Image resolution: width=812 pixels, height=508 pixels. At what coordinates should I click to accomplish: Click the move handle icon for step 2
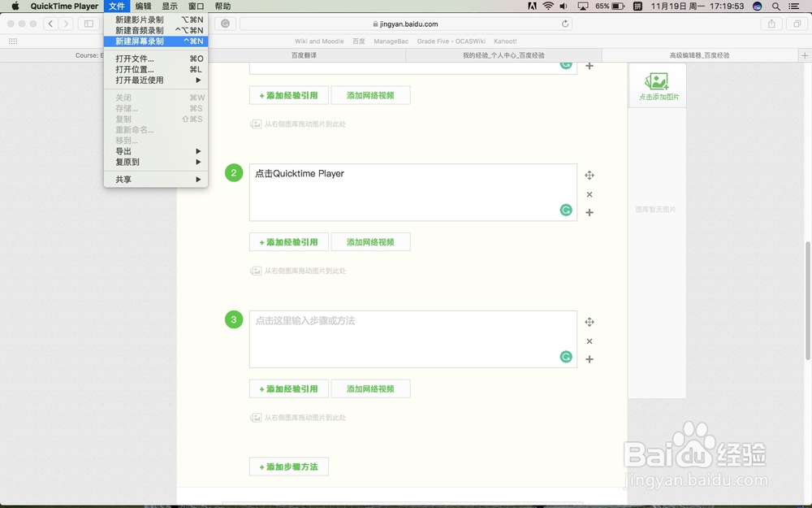[590, 176]
